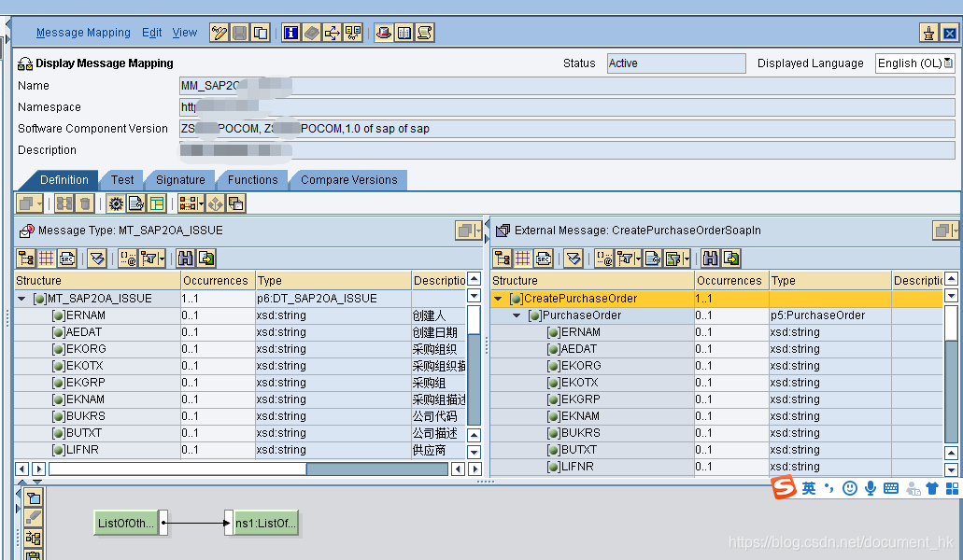Switch target structure to grid table view
Screen dimensions: 963x560
click(523, 259)
